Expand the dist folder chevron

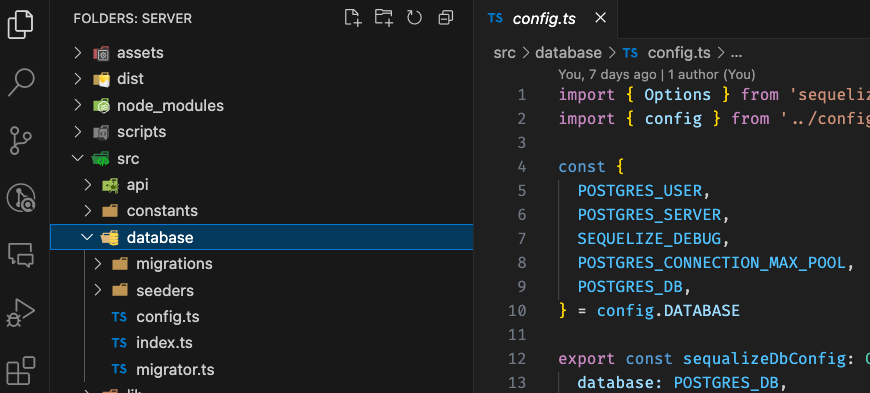[x=78, y=79]
